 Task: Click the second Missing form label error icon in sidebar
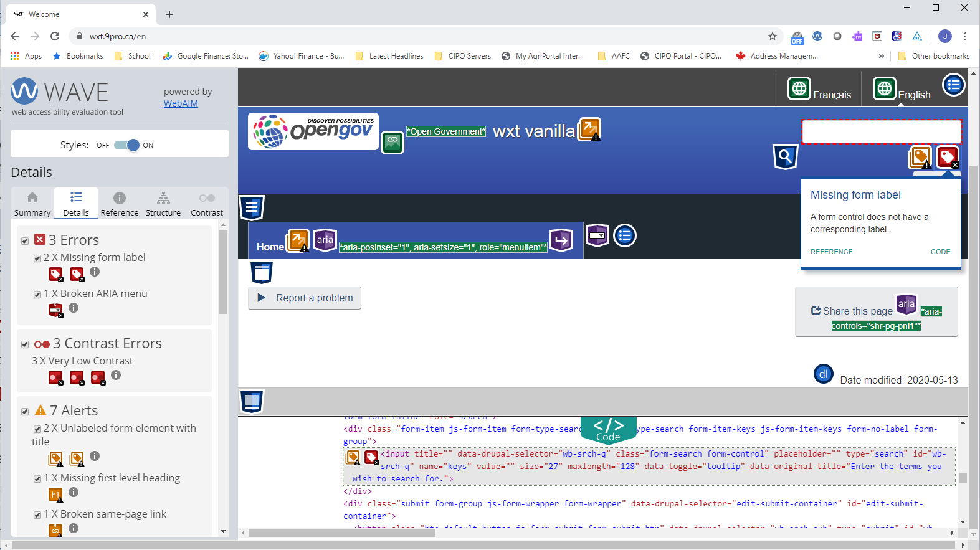[77, 274]
